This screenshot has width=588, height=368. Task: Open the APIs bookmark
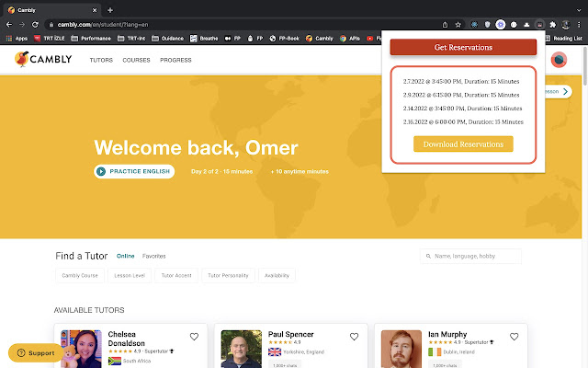point(350,39)
